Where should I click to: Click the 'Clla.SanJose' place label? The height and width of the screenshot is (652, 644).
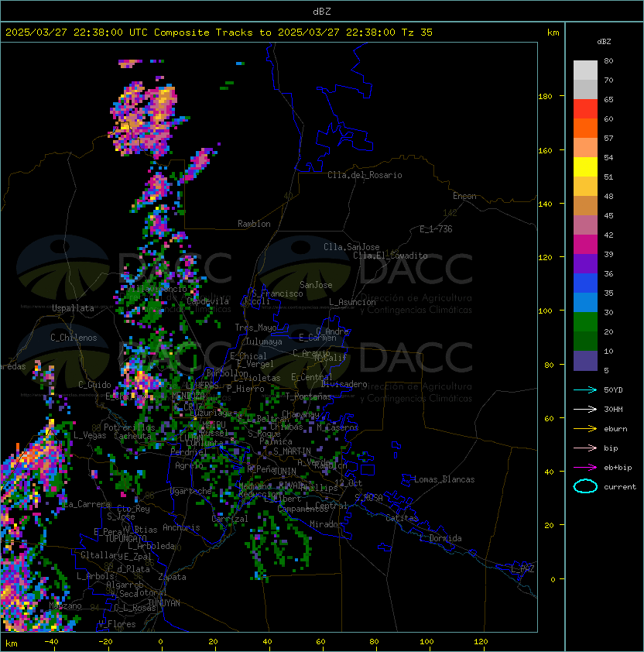[351, 247]
